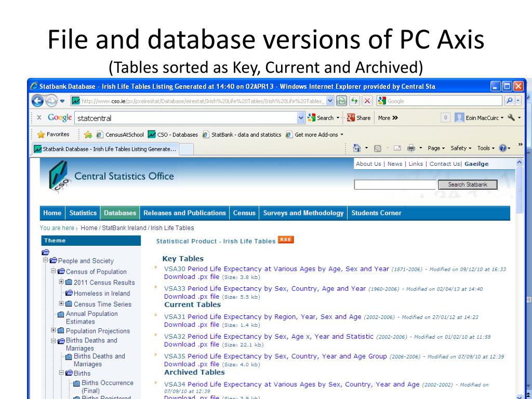Open the Students Corner tab
The height and width of the screenshot is (399, 532).
tap(376, 213)
